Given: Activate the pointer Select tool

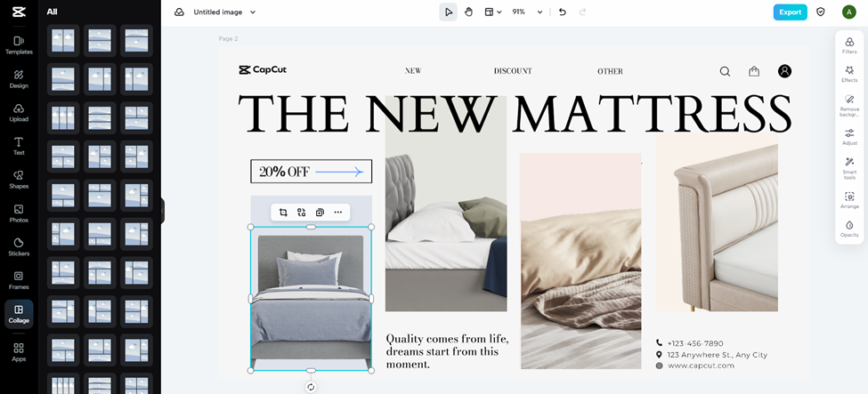Looking at the screenshot, I should coord(449,12).
